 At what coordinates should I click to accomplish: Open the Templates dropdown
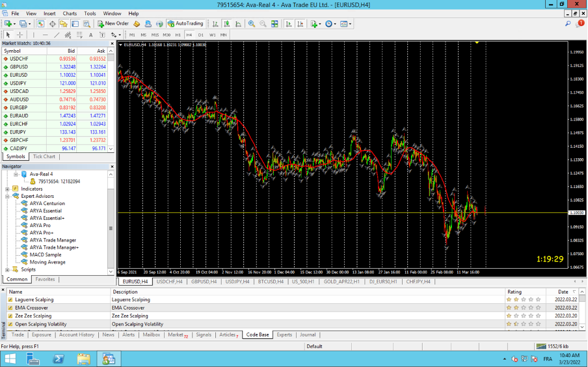click(x=350, y=24)
